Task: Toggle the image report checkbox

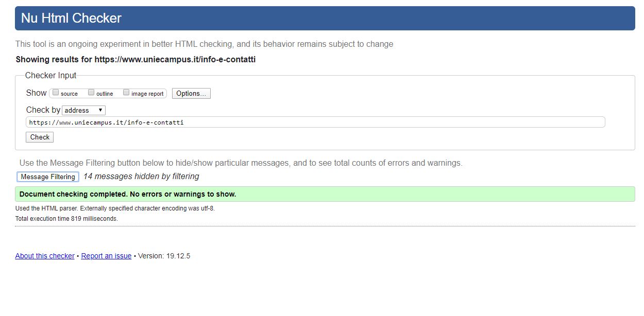Action: coord(126,93)
